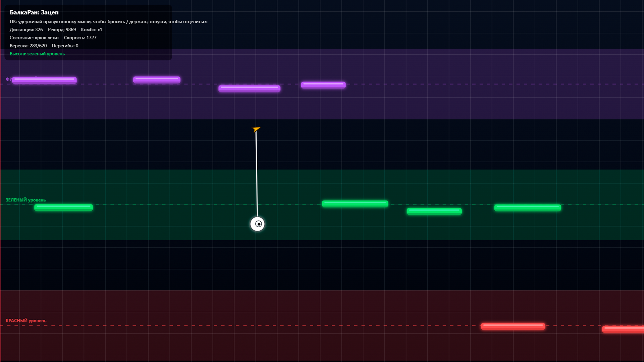644x362 pixels.
Task: Click the Высота: зеленый уровень status
Action: tap(37, 54)
